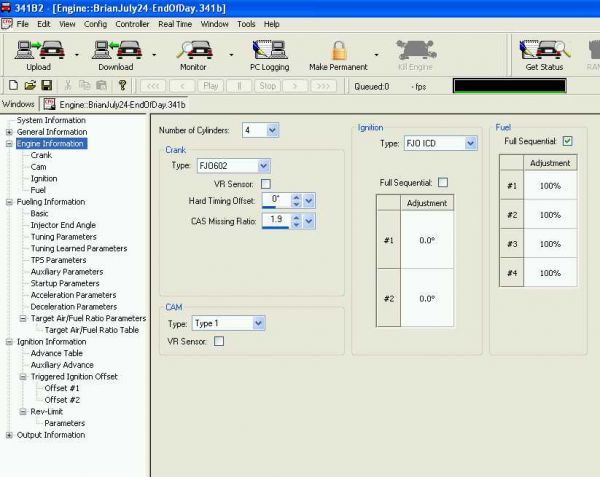The height and width of the screenshot is (477, 600).
Task: Toggle the Crank VR Sensor checkbox
Action: tap(266, 184)
